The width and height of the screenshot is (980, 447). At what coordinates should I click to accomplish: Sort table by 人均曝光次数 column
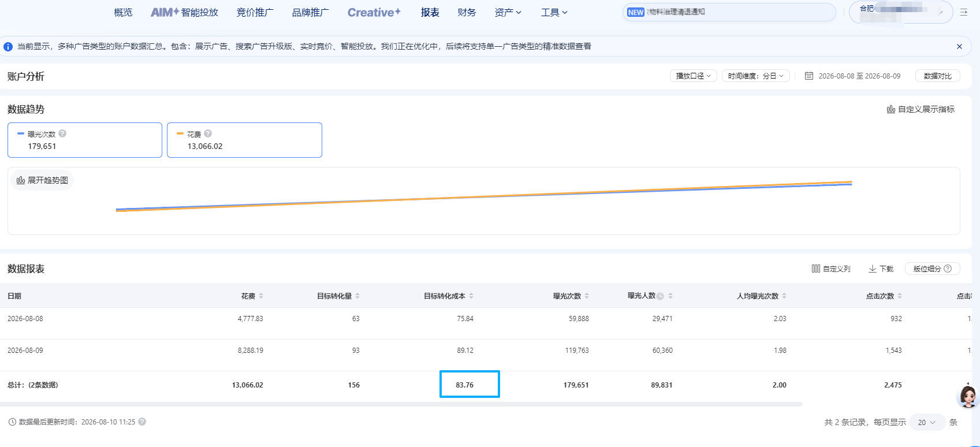pyautogui.click(x=784, y=296)
